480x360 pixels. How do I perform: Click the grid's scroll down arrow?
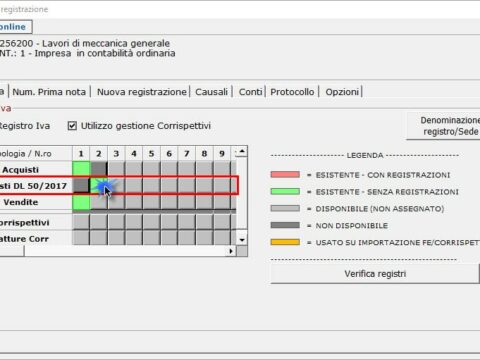(242, 240)
